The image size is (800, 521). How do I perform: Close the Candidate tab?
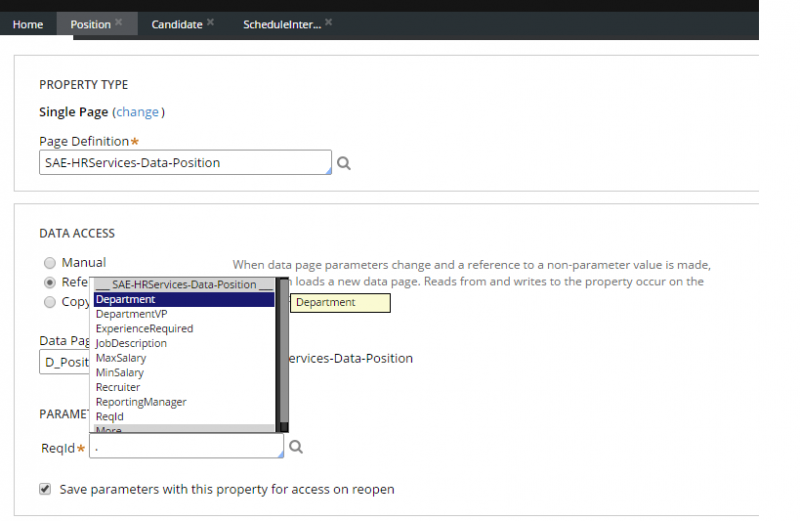click(x=210, y=22)
